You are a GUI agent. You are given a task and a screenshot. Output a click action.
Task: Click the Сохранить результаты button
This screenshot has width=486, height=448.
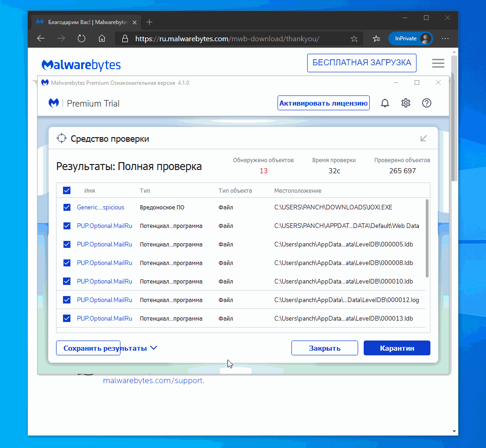(x=88, y=348)
